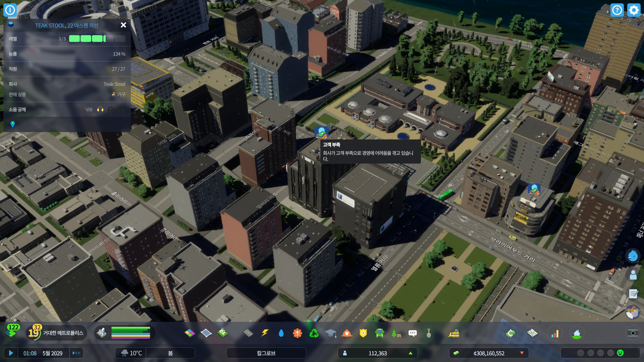Open the Water & Sewage icon
The width and height of the screenshot is (644, 362).
(x=281, y=333)
